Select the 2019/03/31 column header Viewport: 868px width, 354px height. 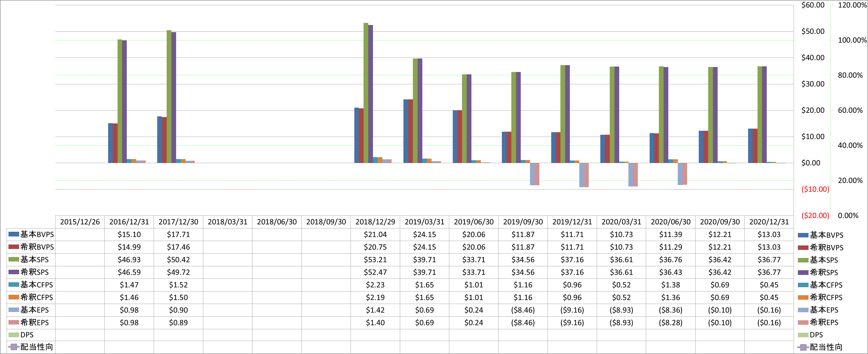tap(424, 222)
